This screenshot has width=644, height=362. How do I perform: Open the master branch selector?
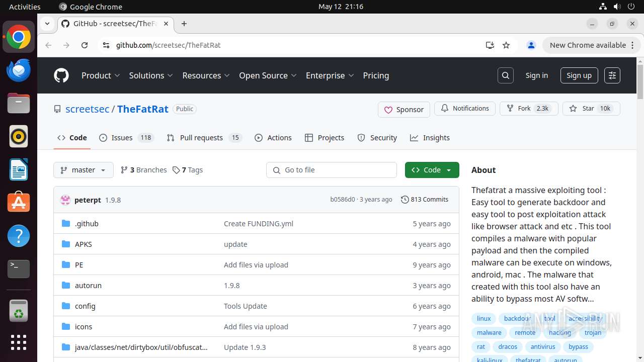coord(84,170)
